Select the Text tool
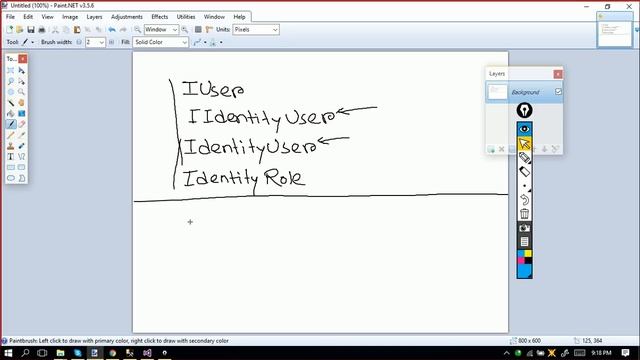The image size is (640, 360). pyautogui.click(x=11, y=156)
